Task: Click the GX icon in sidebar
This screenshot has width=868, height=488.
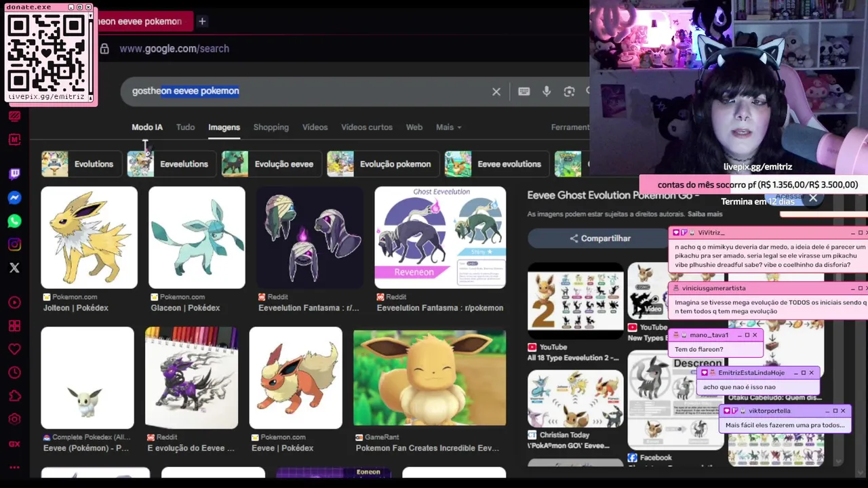Action: [x=14, y=444]
